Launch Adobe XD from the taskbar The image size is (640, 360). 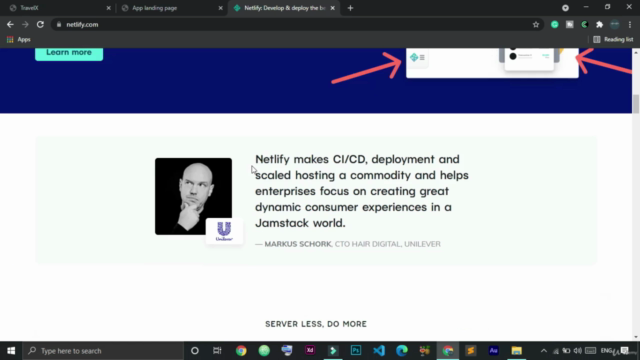(x=310, y=351)
